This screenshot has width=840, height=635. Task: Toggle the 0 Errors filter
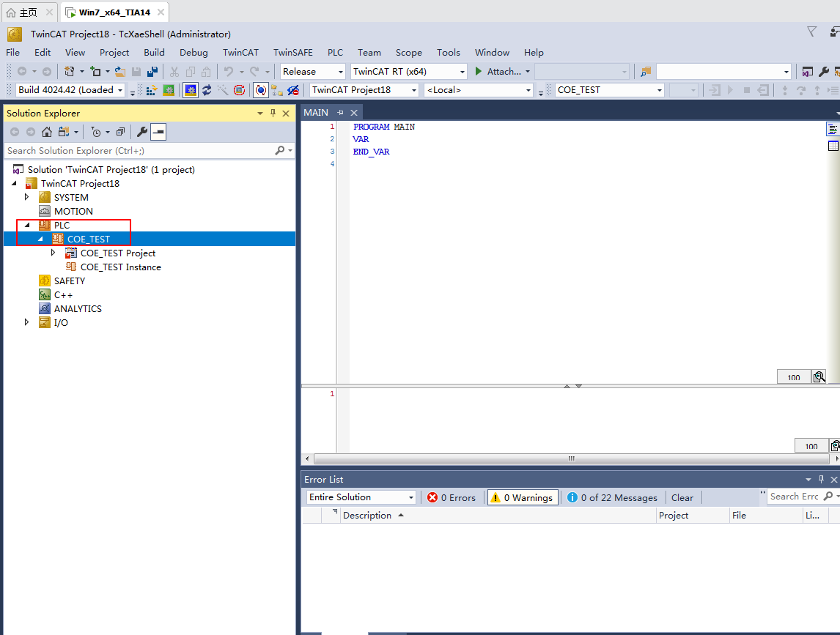pos(451,497)
